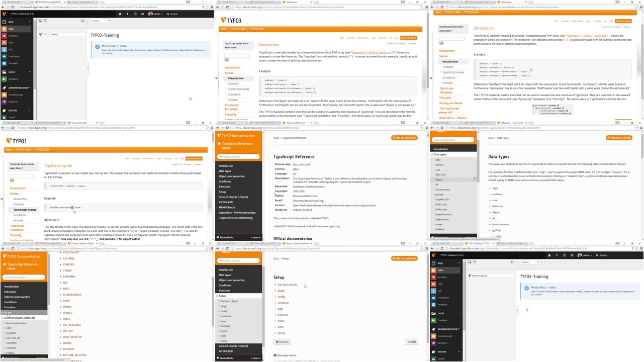The width and height of the screenshot is (644, 362).
Task: Click Go button in top-middle Introduction frame
Action: pos(226,60)
